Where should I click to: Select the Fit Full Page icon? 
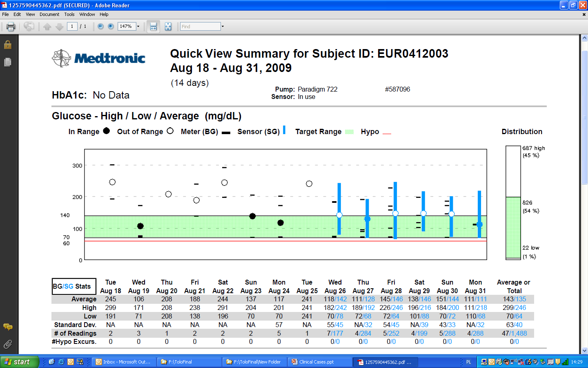point(168,27)
